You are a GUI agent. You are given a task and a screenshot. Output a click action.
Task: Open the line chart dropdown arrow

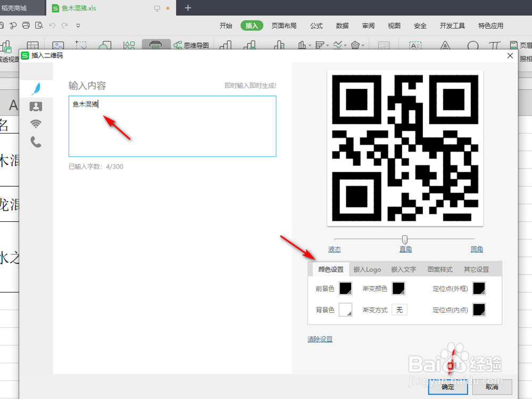point(345,45)
